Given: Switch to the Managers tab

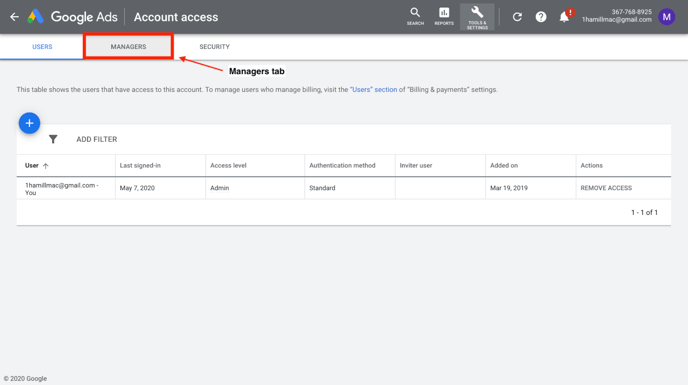Looking at the screenshot, I should tap(128, 47).
